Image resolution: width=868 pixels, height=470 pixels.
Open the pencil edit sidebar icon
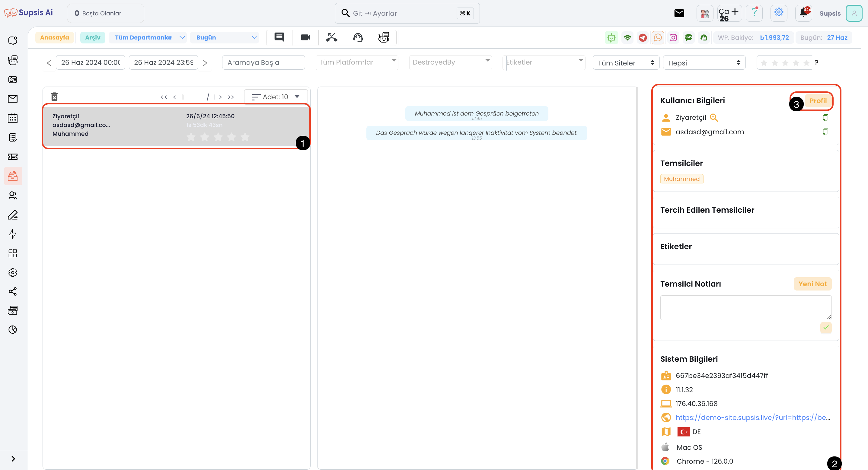[x=13, y=214]
